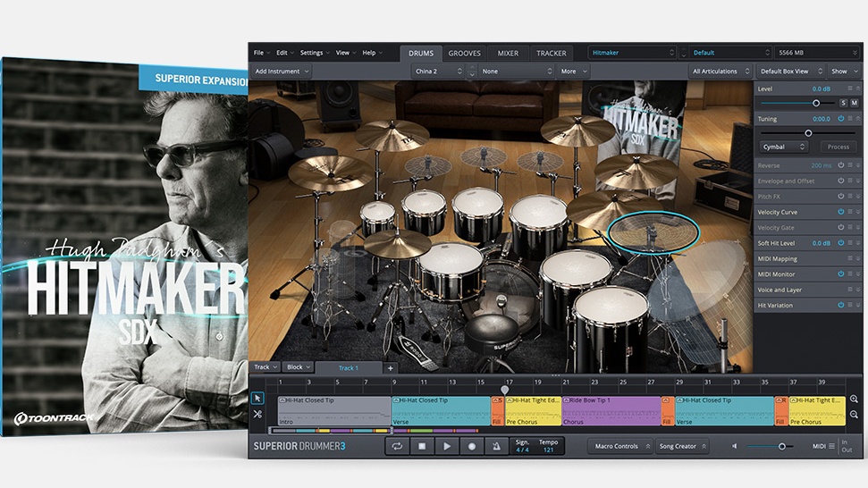Expand the Song Creator panel
Viewport: 868px width, 488px height.
click(x=682, y=446)
